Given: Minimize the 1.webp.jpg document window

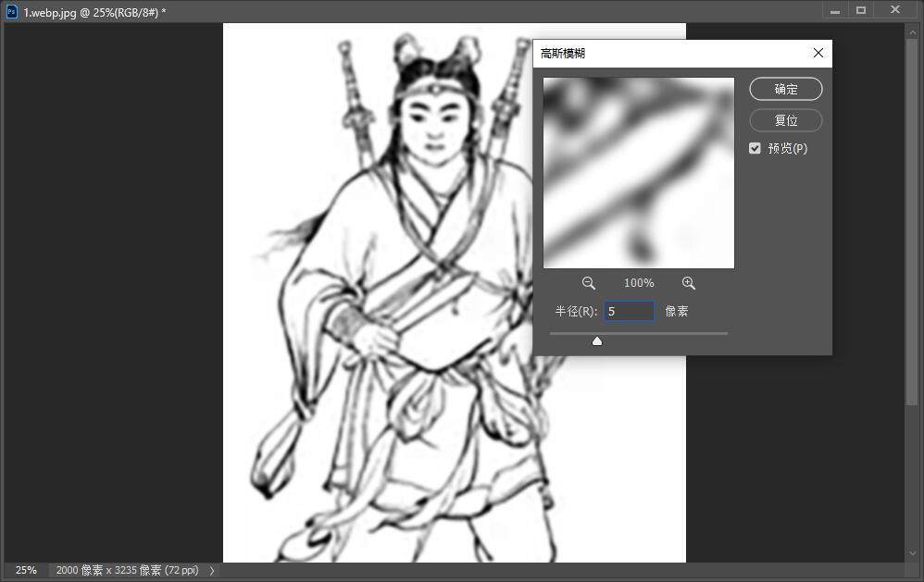Looking at the screenshot, I should click(834, 10).
